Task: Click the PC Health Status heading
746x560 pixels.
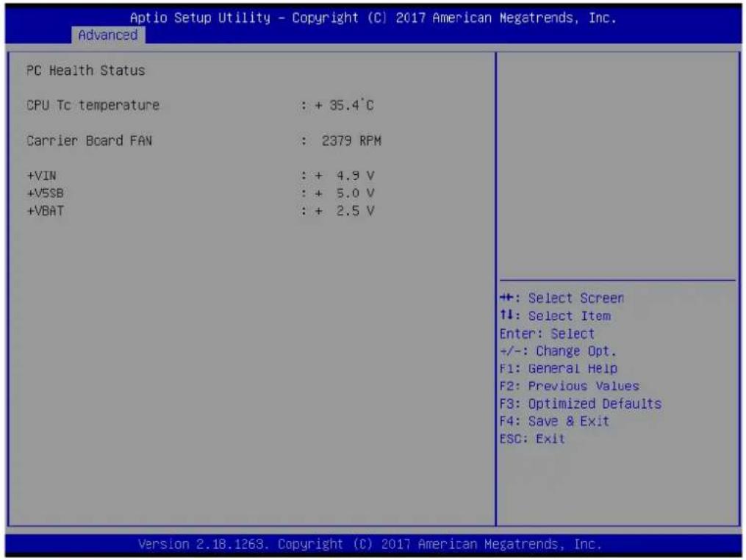Action: 86,71
